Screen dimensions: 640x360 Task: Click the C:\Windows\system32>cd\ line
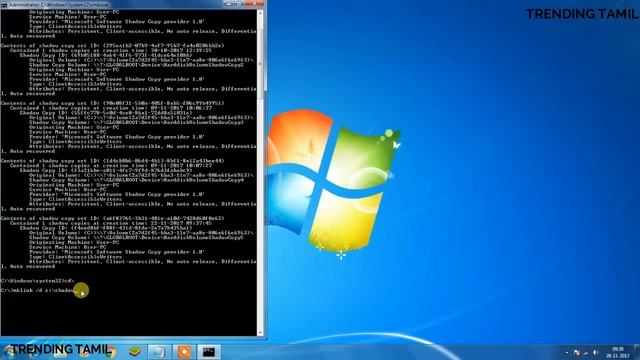point(38,281)
